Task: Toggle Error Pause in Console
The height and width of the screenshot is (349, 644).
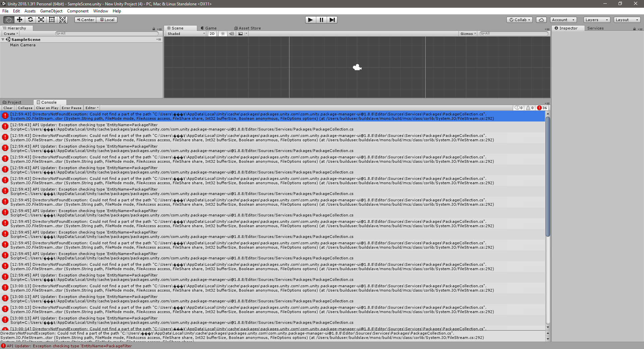Action: [x=71, y=108]
